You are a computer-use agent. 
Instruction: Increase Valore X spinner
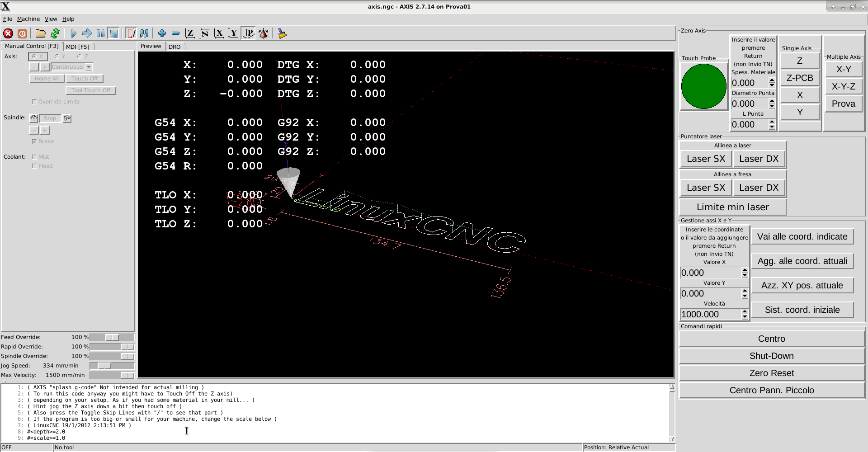pyautogui.click(x=745, y=270)
